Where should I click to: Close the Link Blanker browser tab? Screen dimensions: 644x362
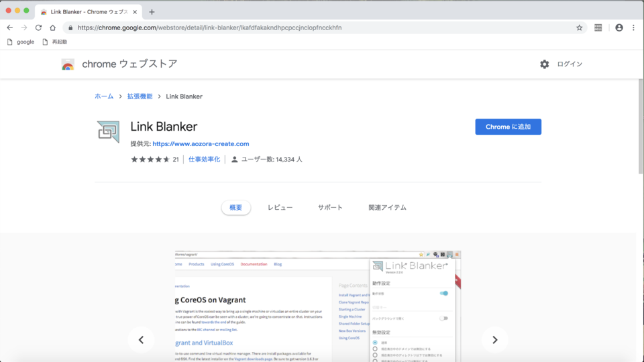tap(135, 12)
